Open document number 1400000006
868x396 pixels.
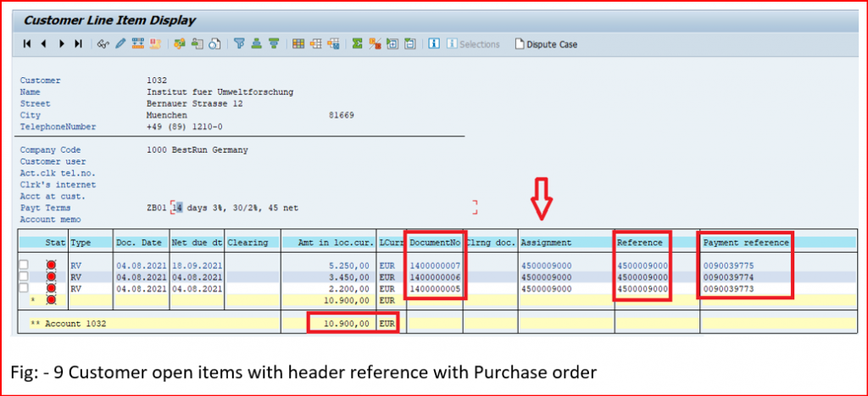point(435,277)
